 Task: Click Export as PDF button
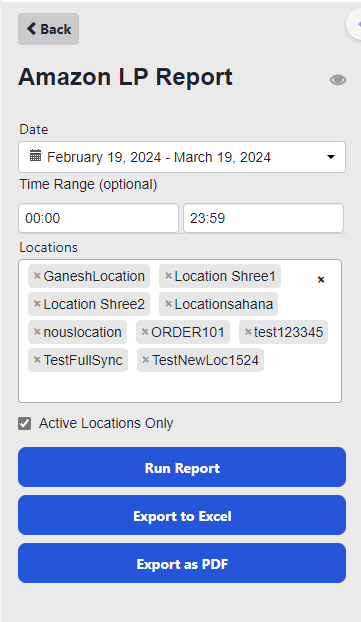(x=182, y=563)
